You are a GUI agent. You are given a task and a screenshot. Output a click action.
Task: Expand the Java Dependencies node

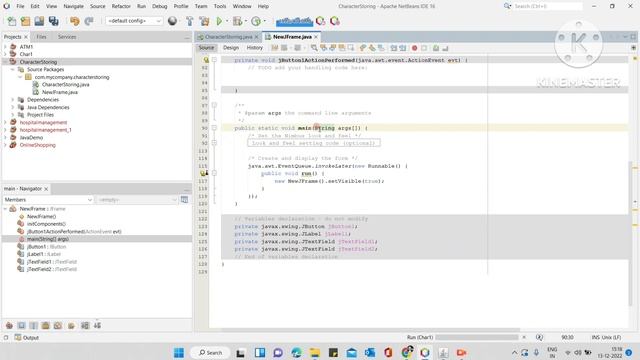pyautogui.click(x=13, y=107)
